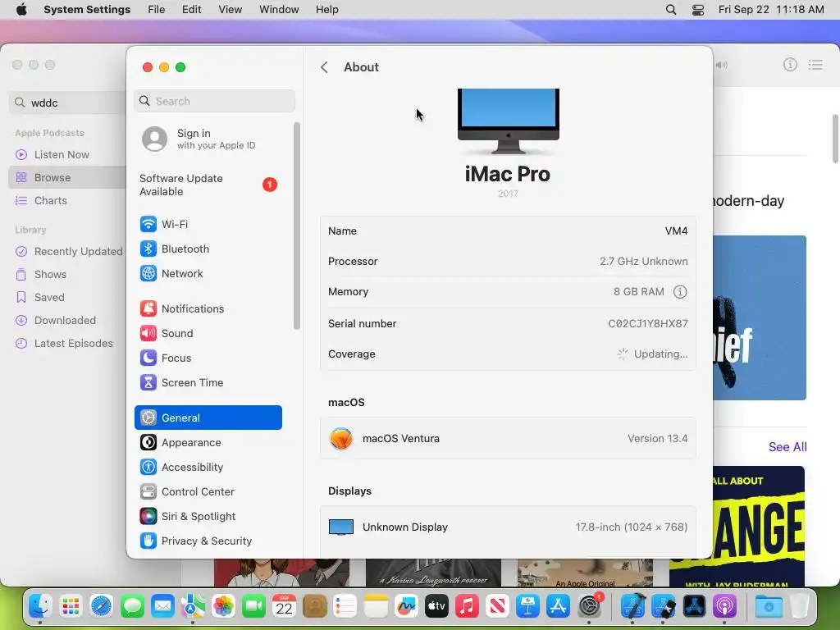
Task: Launch Keynote from the Dock
Action: click(527, 606)
